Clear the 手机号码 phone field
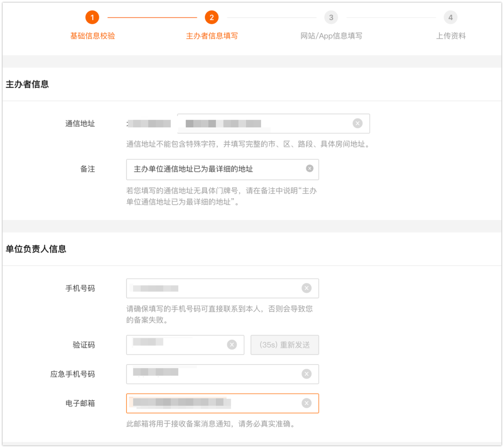This screenshot has height=448, width=504. (306, 288)
